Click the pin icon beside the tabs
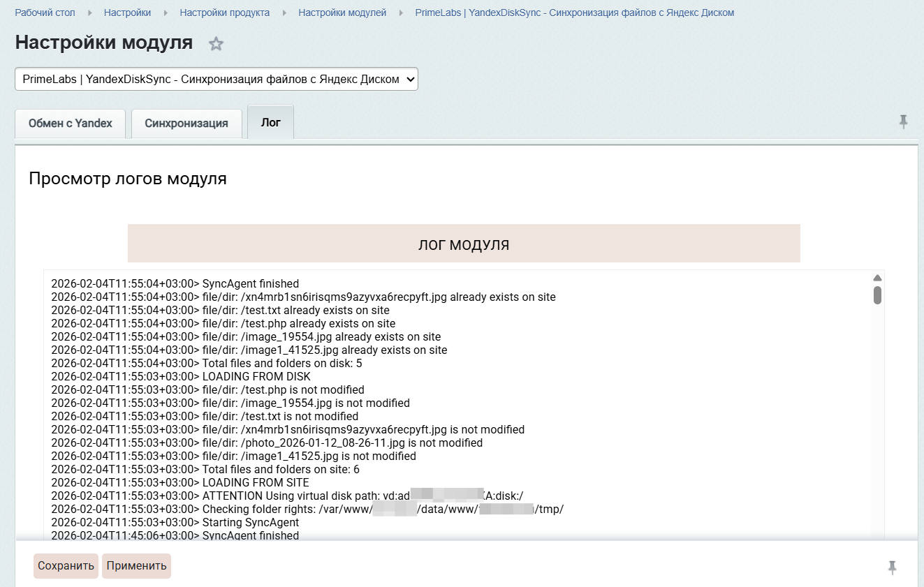 point(903,122)
